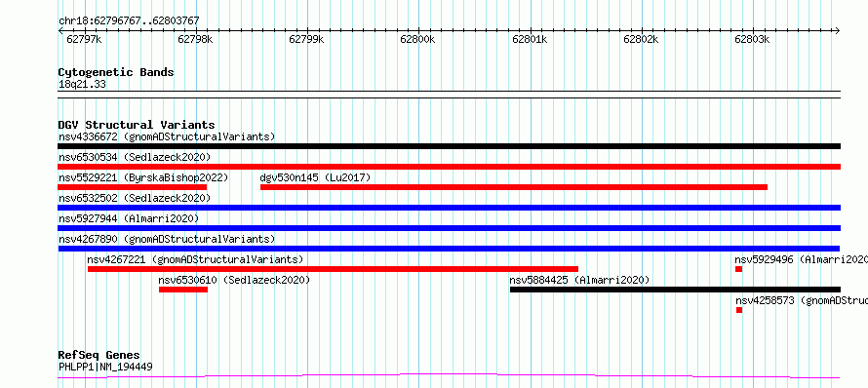Click the nsv5529221 red variant bar
This screenshot has height=388, width=868.
coord(133,187)
